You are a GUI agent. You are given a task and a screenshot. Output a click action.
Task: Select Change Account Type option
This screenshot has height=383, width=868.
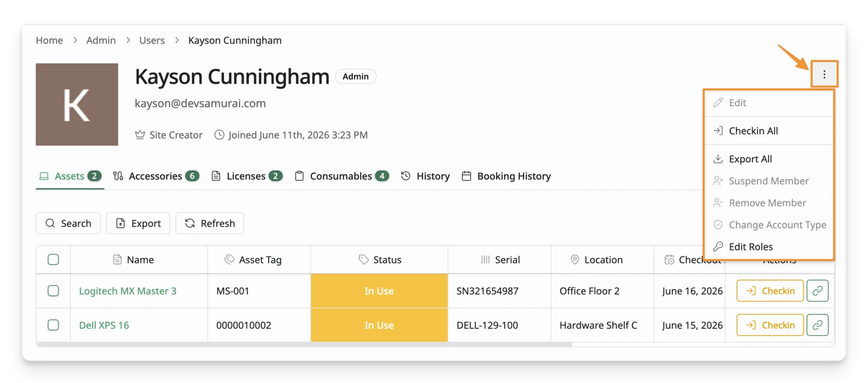pos(769,225)
